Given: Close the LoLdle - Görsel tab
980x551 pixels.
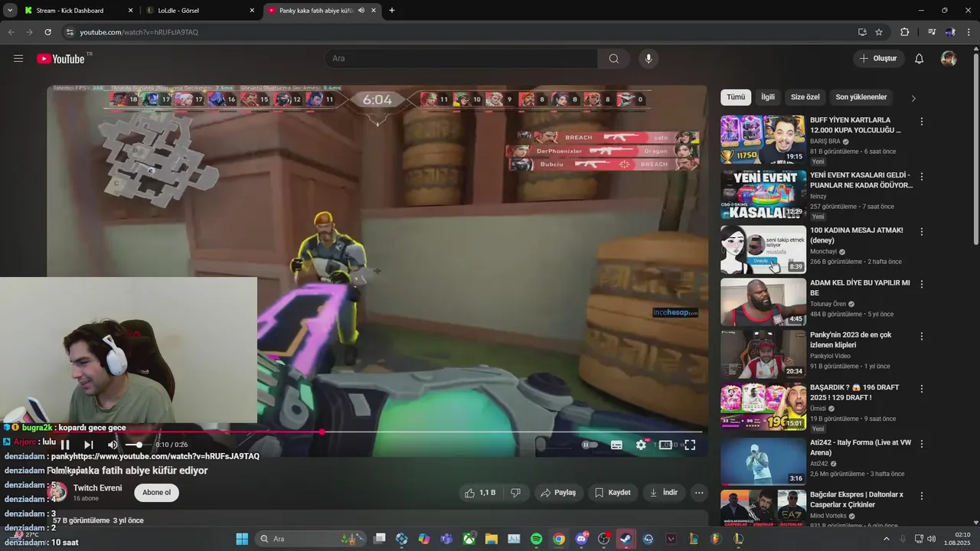Looking at the screenshot, I should 252,11.
